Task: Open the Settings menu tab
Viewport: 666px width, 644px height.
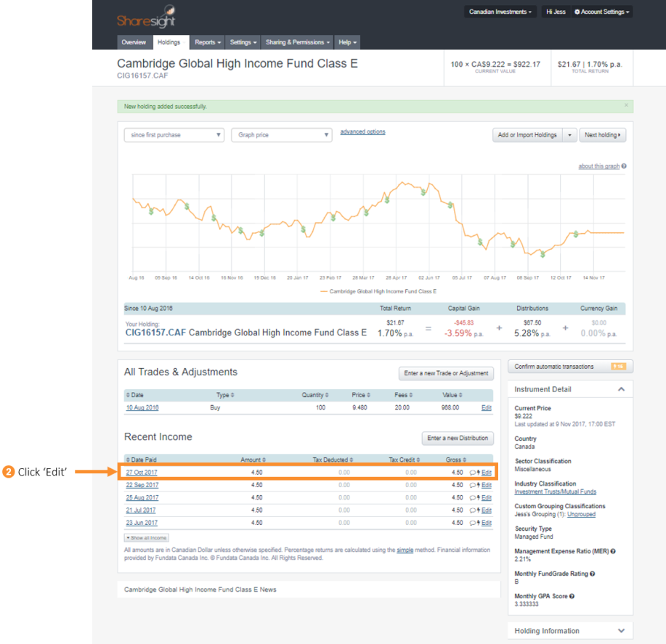Action: click(x=243, y=42)
